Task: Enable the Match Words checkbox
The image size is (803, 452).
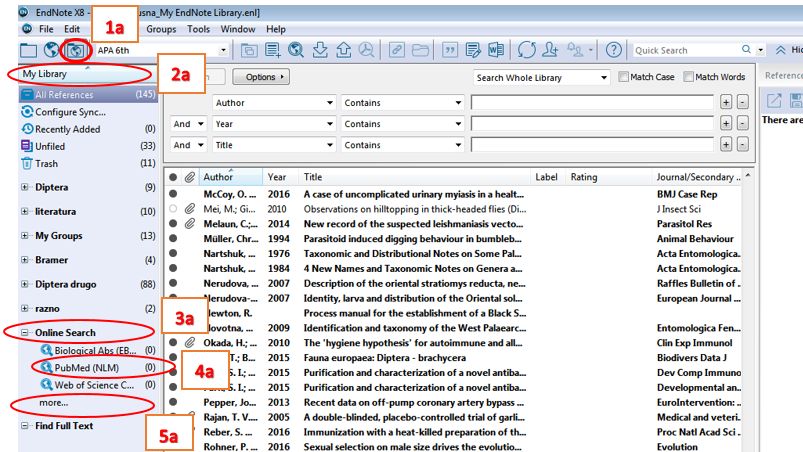Action: [688, 77]
